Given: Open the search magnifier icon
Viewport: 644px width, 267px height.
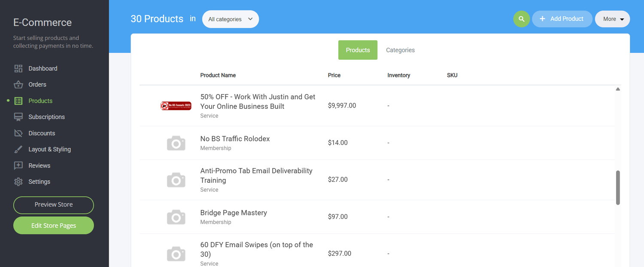Looking at the screenshot, I should pos(521,19).
